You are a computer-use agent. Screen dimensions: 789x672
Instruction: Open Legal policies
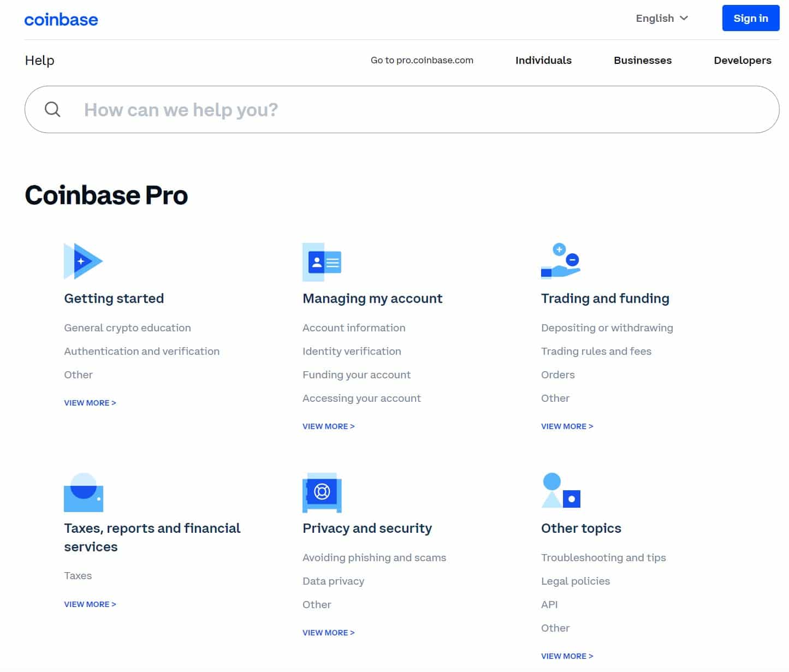click(576, 581)
